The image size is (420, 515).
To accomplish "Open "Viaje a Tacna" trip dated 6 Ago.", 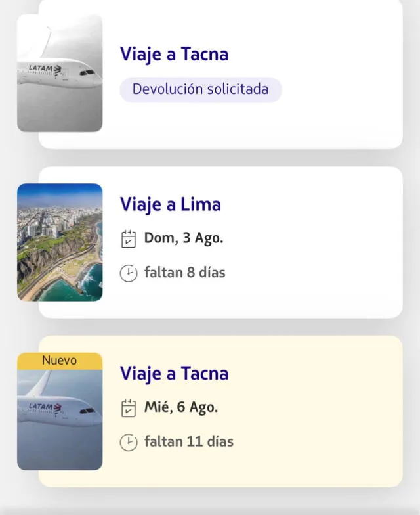I will [174, 374].
